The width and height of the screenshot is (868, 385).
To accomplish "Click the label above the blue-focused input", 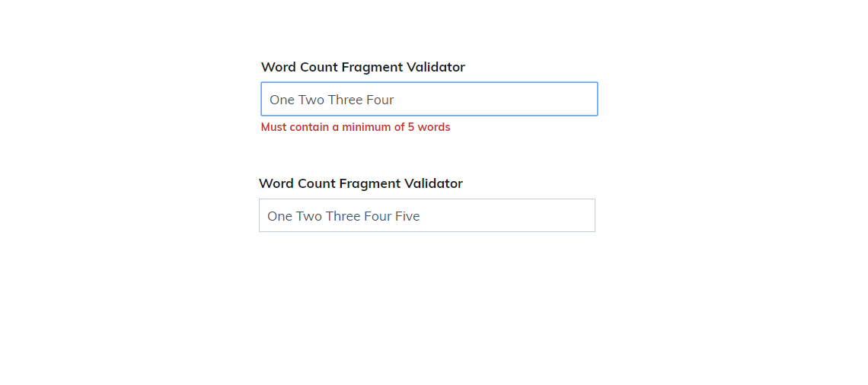I will [x=362, y=67].
